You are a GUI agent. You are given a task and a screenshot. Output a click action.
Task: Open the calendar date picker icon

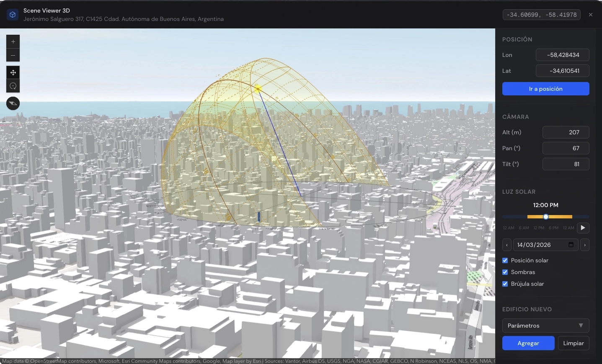(x=571, y=245)
